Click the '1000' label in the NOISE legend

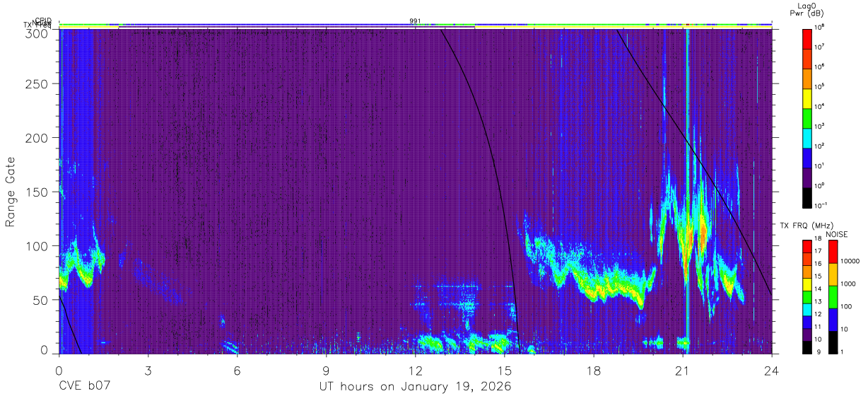click(x=848, y=284)
